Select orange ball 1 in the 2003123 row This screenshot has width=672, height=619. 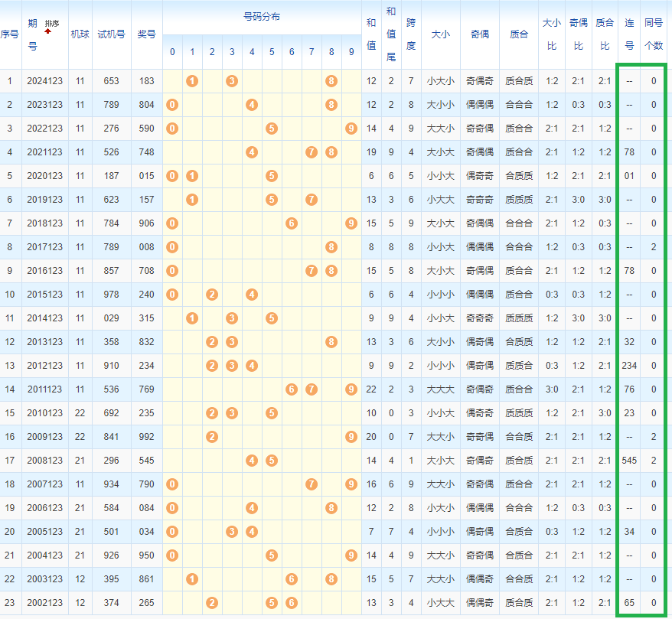(x=192, y=579)
